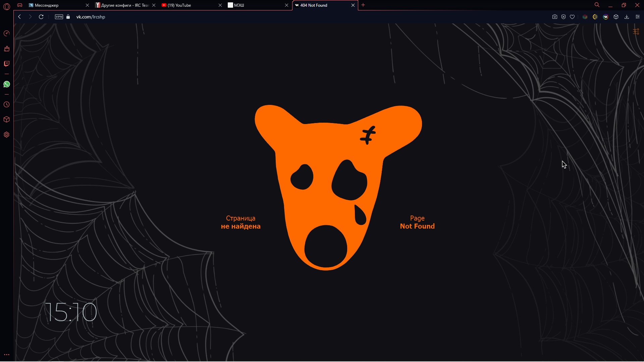Viewport: 644px width, 362px height.
Task: Open orange page settings sliders icon
Action: (636, 32)
